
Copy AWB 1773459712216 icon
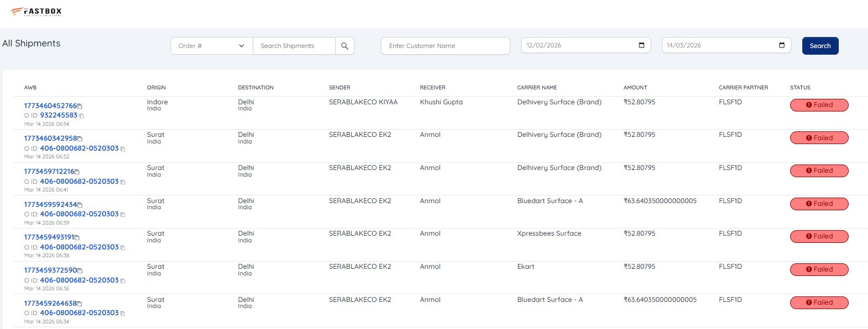pos(77,172)
